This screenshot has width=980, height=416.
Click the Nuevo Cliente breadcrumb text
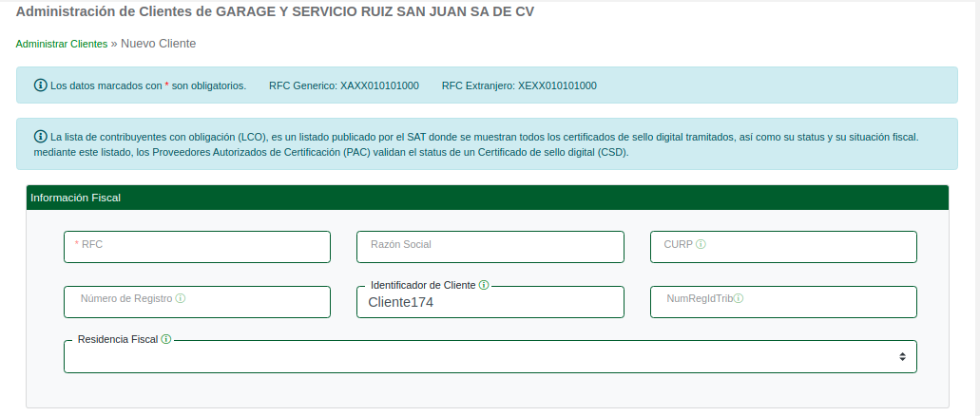(158, 44)
